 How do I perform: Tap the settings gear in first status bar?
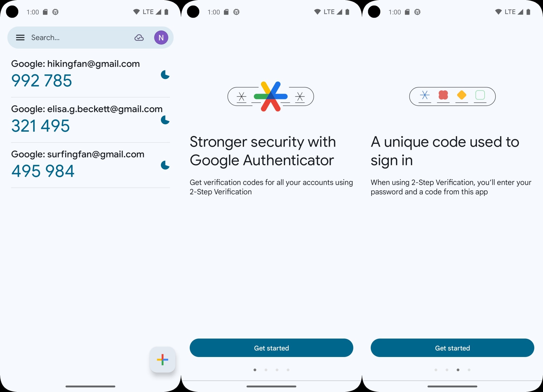[x=55, y=12]
